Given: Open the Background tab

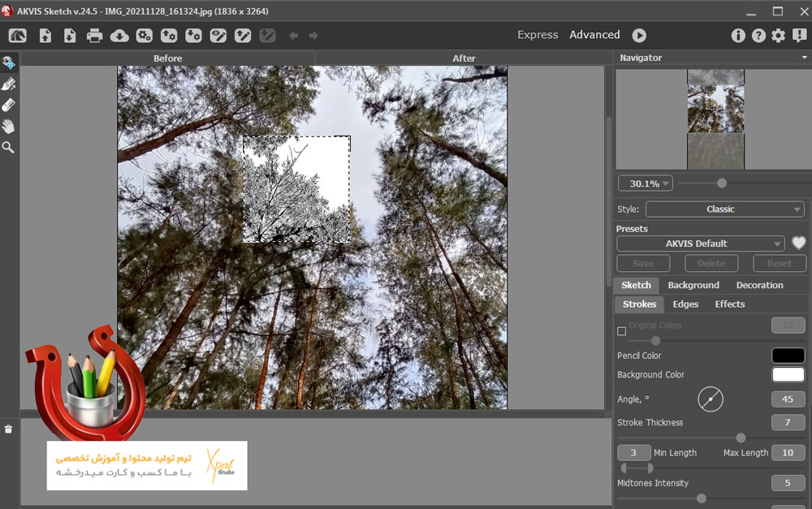Looking at the screenshot, I should click(x=693, y=285).
